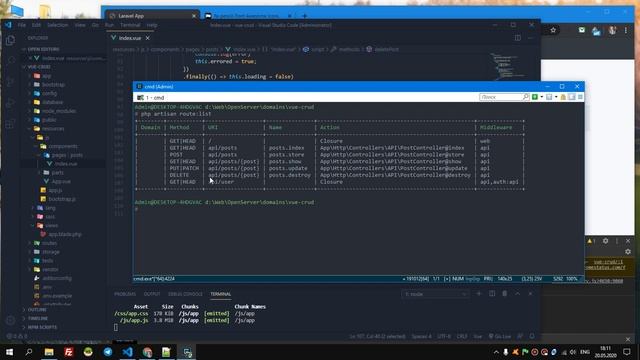Open the Explorer view in VS Code activity bar

11,40
